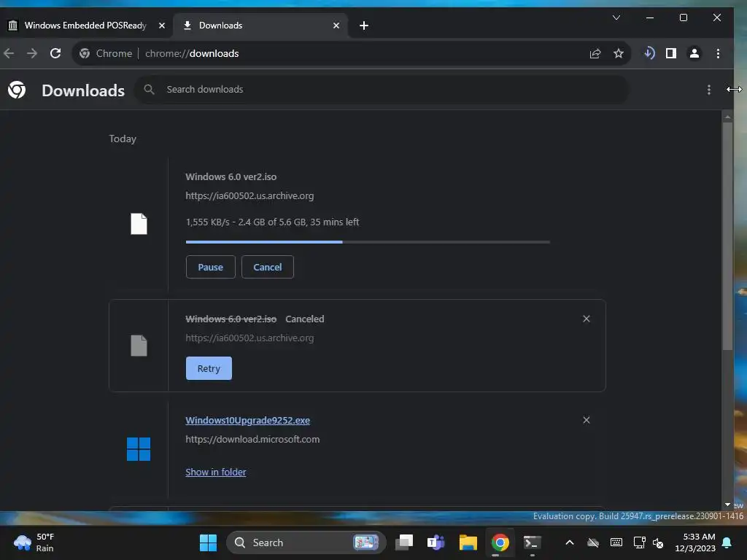
Task: Click the downloading ISO file icon
Action: coord(139,224)
